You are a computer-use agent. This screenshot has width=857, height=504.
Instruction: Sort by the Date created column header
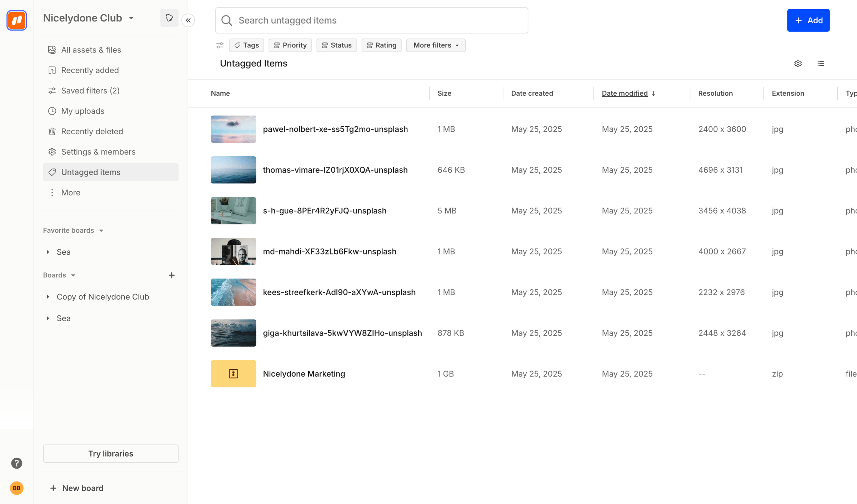[x=532, y=94]
